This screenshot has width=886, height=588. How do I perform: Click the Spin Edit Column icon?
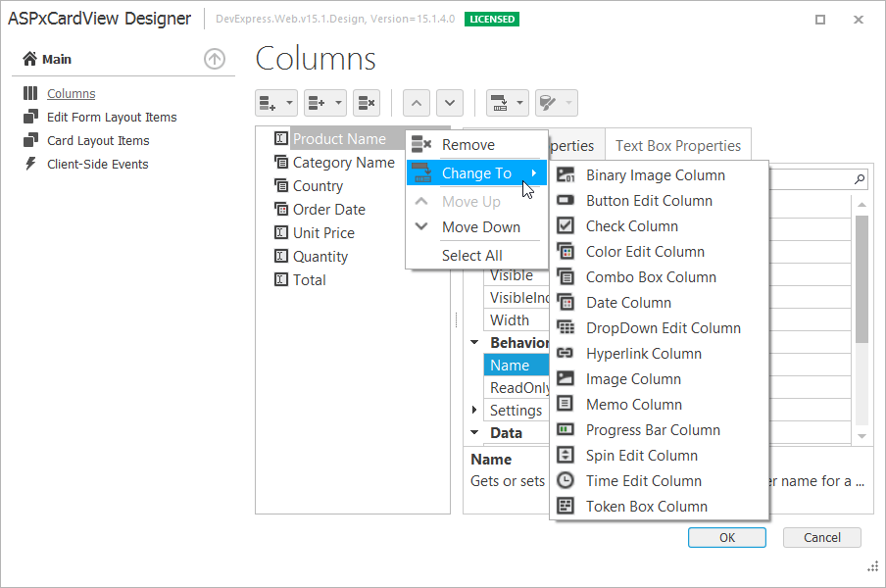566,455
